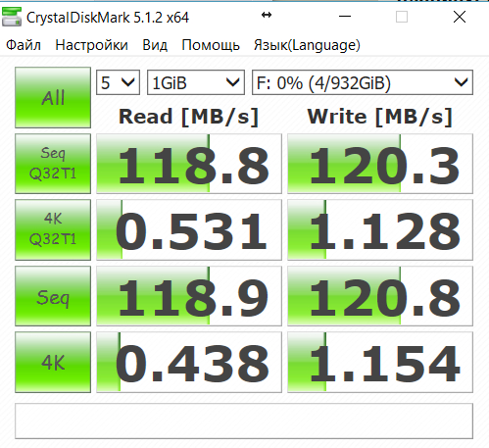This screenshot has width=489, height=448.
Task: Click the CrystalDiskMark app icon in title bar
Action: [12, 17]
